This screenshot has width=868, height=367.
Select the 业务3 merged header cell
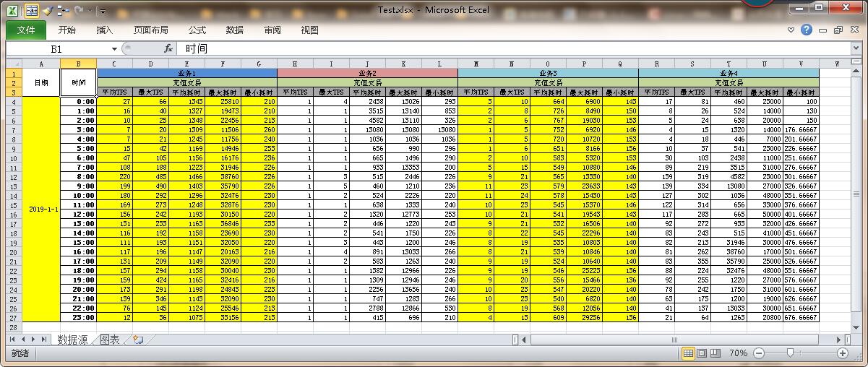click(x=548, y=73)
